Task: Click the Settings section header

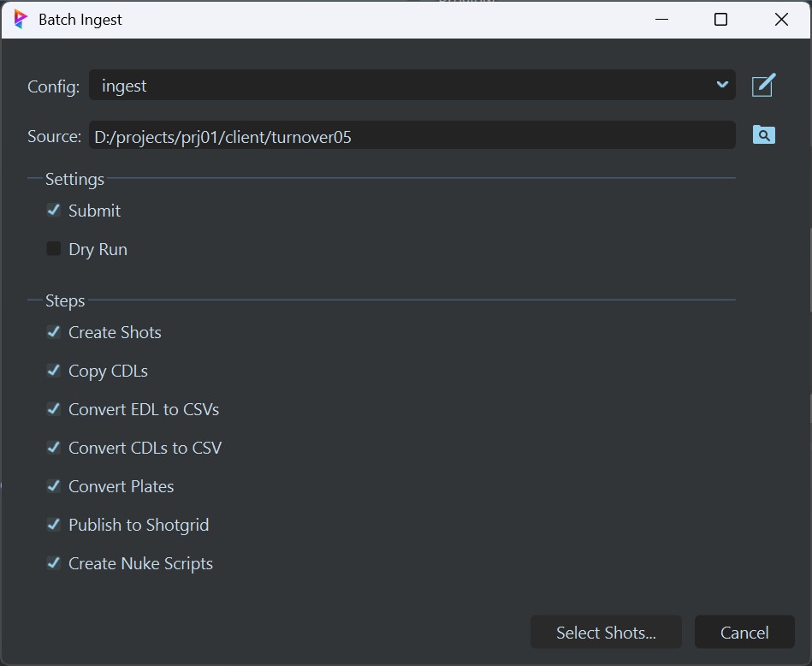Action: [x=74, y=179]
